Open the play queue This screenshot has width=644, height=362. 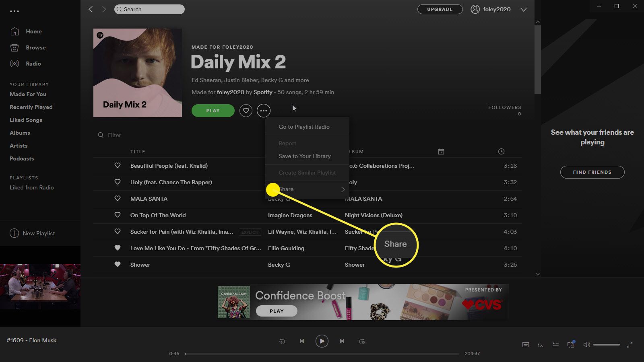555,345
